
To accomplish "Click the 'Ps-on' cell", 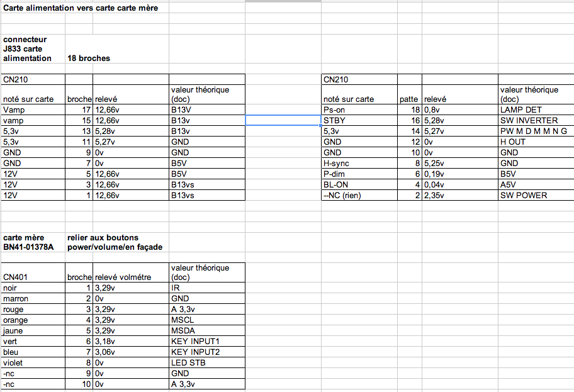I will (x=359, y=110).
